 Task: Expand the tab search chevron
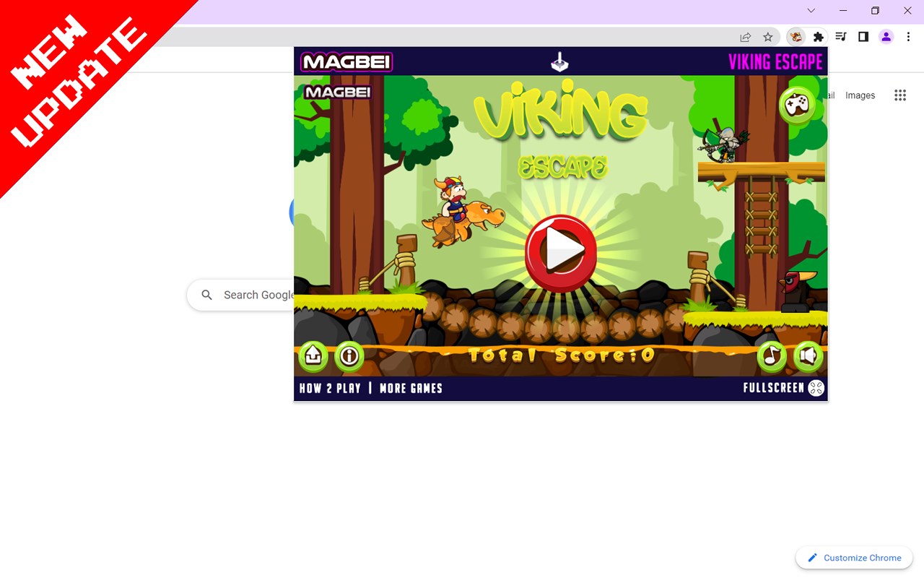(x=811, y=11)
